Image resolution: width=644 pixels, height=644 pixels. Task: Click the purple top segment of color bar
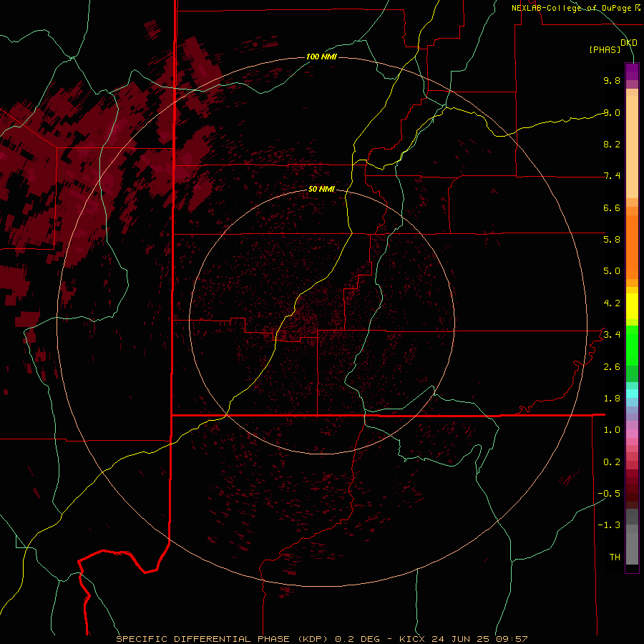(x=632, y=72)
